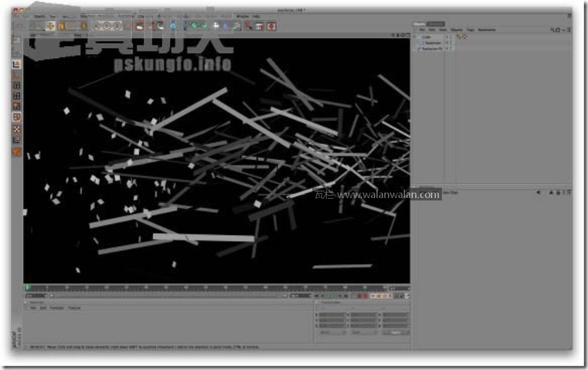Open the size mode dropdown in Coordinates panel
Image resolution: width=588 pixels, height=370 pixels.
[364, 332]
